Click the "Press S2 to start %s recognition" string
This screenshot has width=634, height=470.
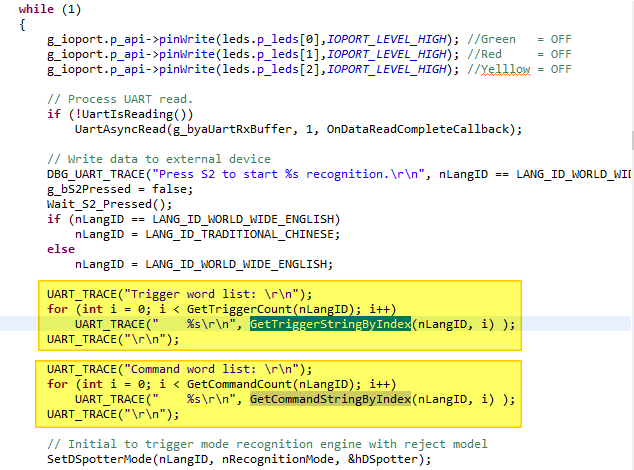[x=288, y=174]
